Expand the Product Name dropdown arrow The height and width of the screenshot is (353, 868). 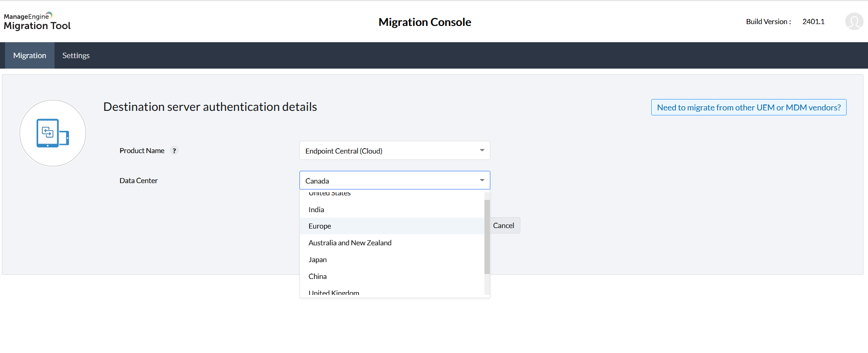482,150
